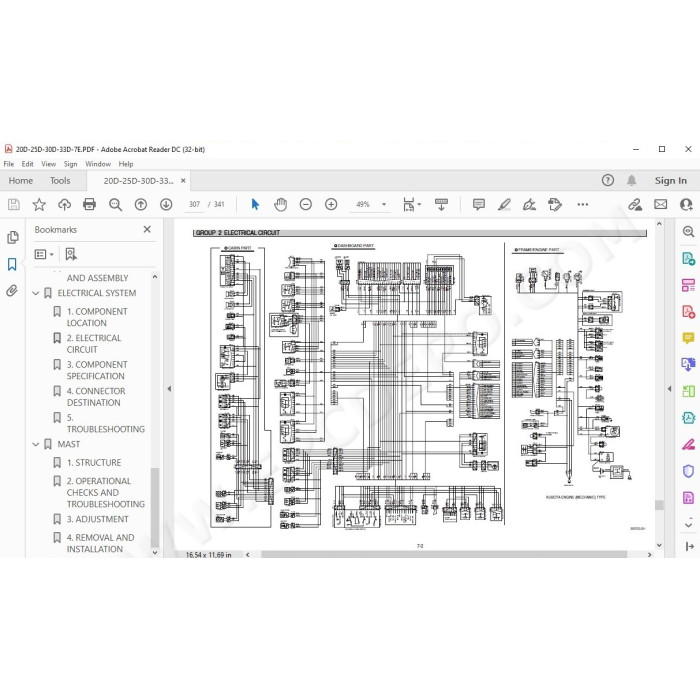
Task: Click the Sign In button
Action: click(671, 181)
